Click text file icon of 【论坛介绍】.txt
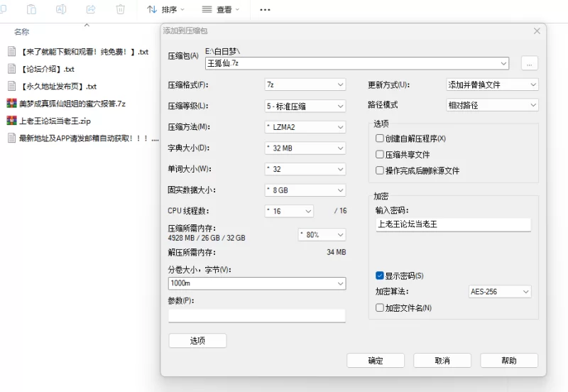This screenshot has height=392, width=568. (11, 69)
